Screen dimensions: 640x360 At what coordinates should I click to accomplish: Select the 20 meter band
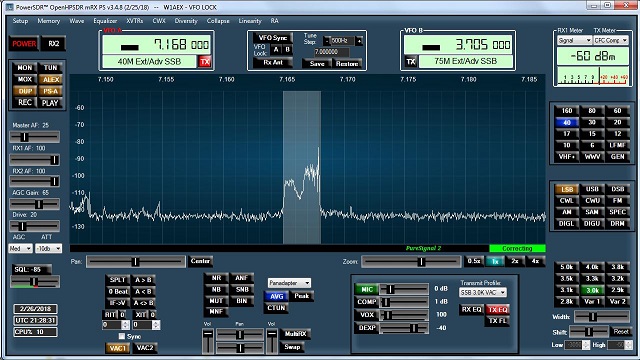[617, 122]
